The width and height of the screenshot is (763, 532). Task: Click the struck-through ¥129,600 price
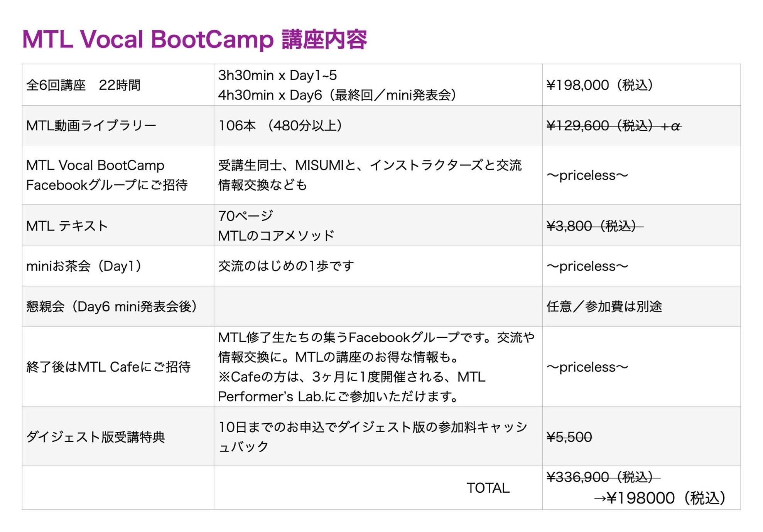point(613,126)
